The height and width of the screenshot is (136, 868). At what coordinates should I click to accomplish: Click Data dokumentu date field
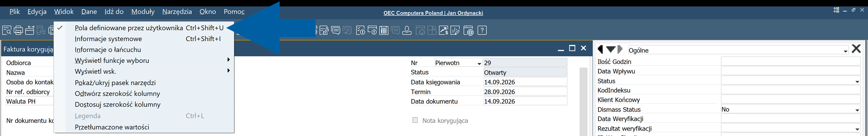tap(525, 101)
